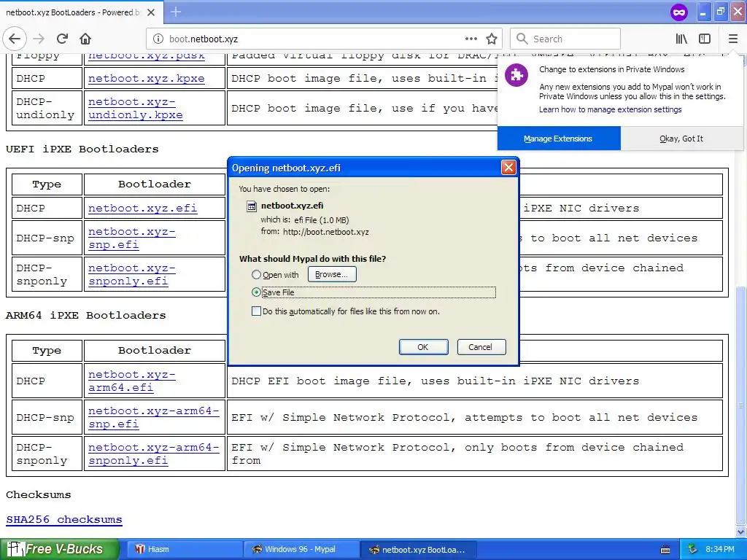
Task: Click the 8:34 PM clock
Action: pyautogui.click(x=720, y=549)
